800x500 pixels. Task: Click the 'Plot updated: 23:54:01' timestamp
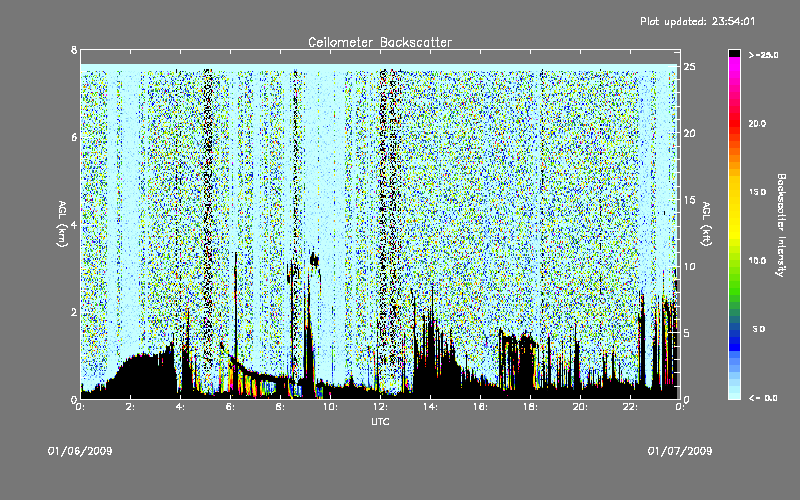[697, 21]
